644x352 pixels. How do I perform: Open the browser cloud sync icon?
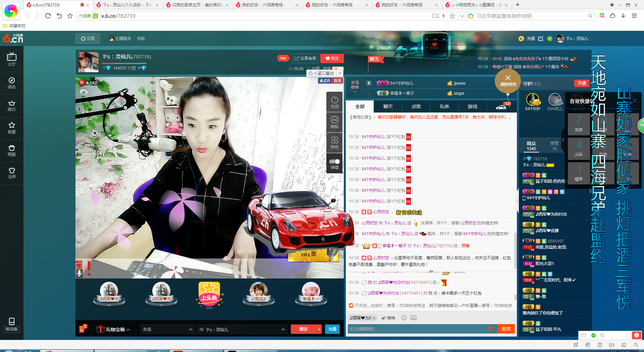coord(612,16)
